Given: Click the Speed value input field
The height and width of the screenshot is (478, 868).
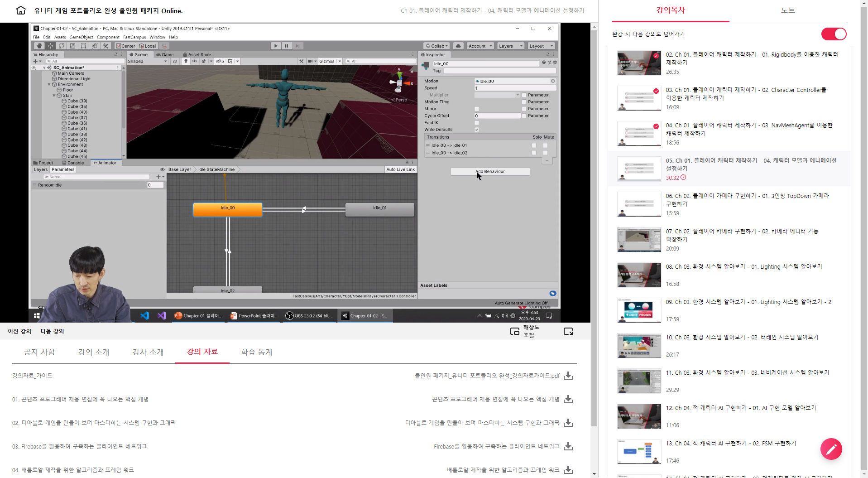Looking at the screenshot, I should click(515, 88).
